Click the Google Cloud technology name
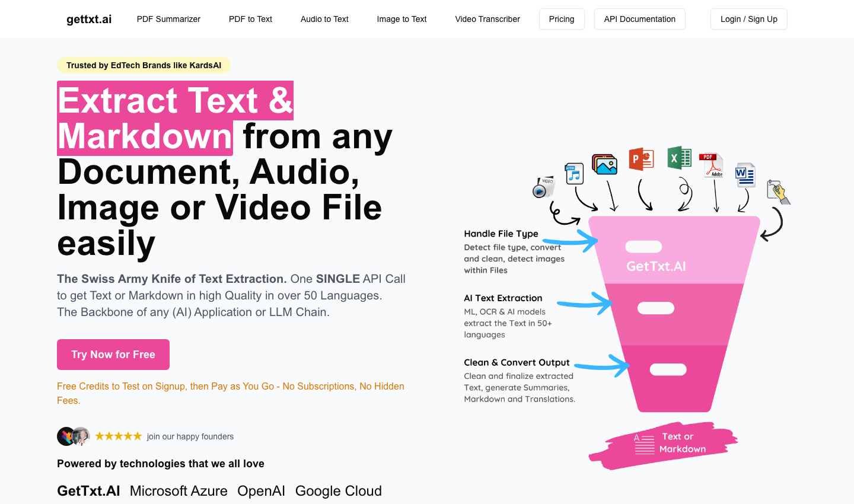This screenshot has height=504, width=854. click(x=339, y=491)
